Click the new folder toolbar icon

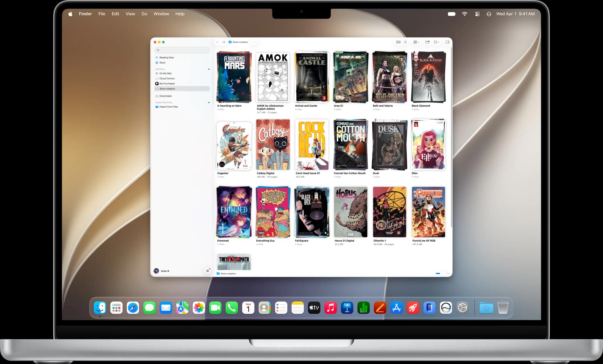tap(427, 42)
